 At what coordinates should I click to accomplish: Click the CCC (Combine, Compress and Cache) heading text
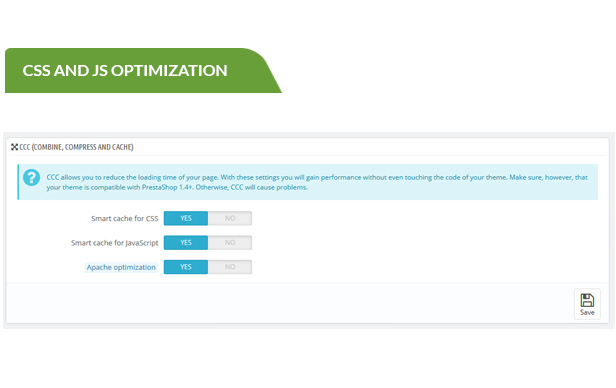(76, 147)
